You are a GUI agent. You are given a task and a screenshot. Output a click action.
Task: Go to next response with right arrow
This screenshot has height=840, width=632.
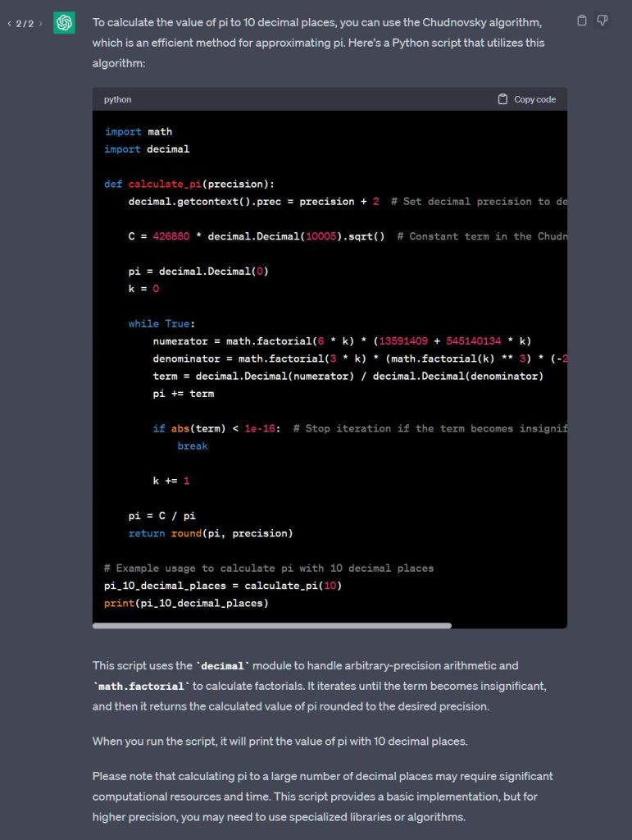point(40,23)
